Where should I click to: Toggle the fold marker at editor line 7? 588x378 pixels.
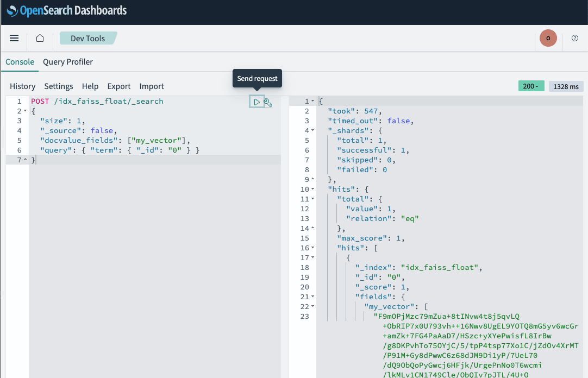[x=25, y=160]
